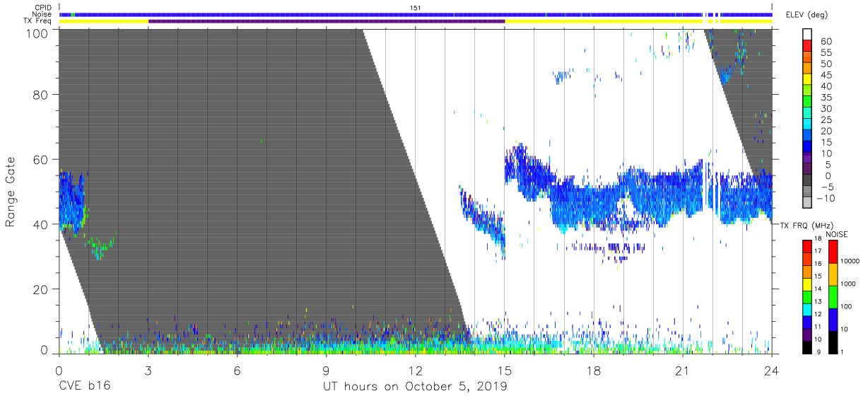Viewport: 868px width, 401px height.
Task: Click the x-axis tick label '12'
Action: pos(415,371)
